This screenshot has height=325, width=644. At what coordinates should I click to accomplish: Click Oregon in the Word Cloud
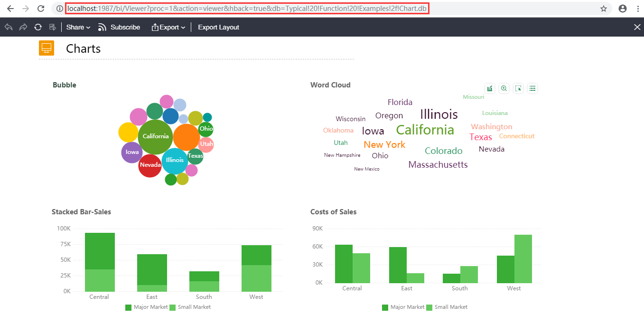coord(389,115)
